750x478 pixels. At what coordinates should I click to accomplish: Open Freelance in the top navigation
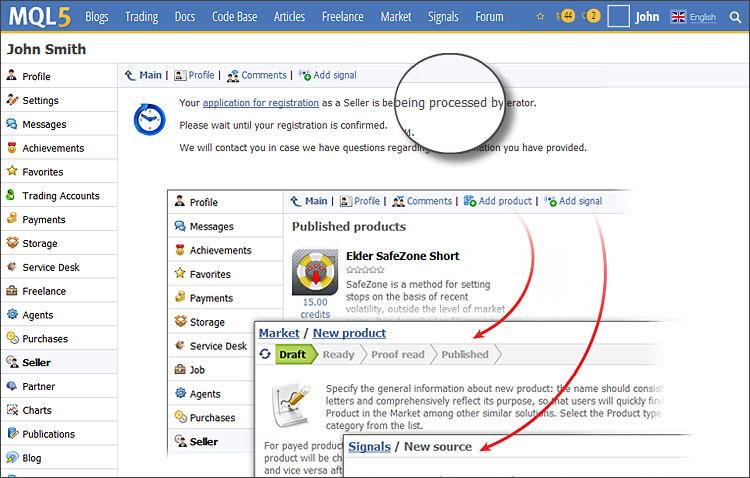[342, 17]
